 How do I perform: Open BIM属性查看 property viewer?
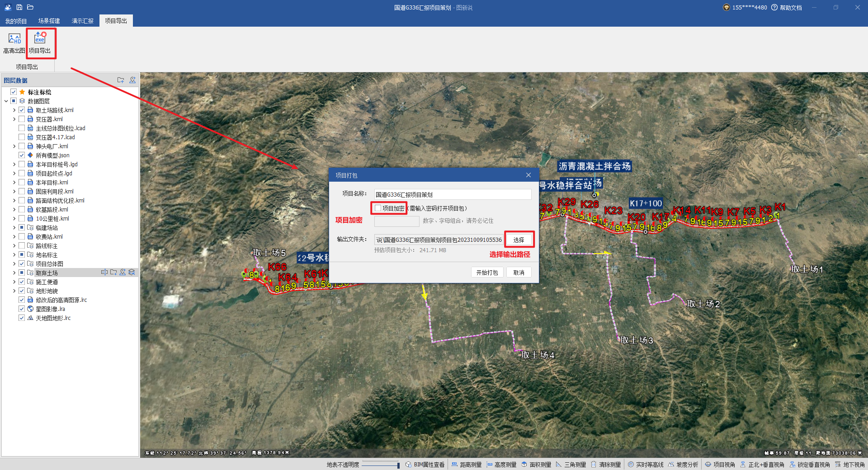point(425,465)
